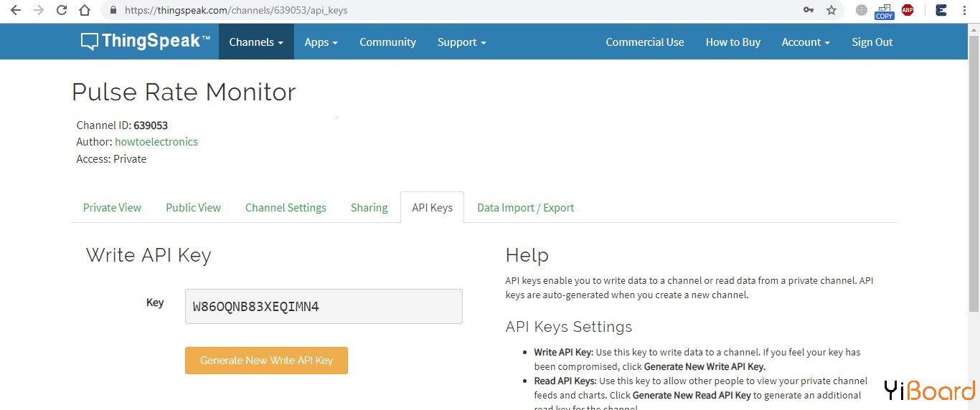Click the COPY extension icon
Viewport: 980px width, 410px height.
point(884,11)
